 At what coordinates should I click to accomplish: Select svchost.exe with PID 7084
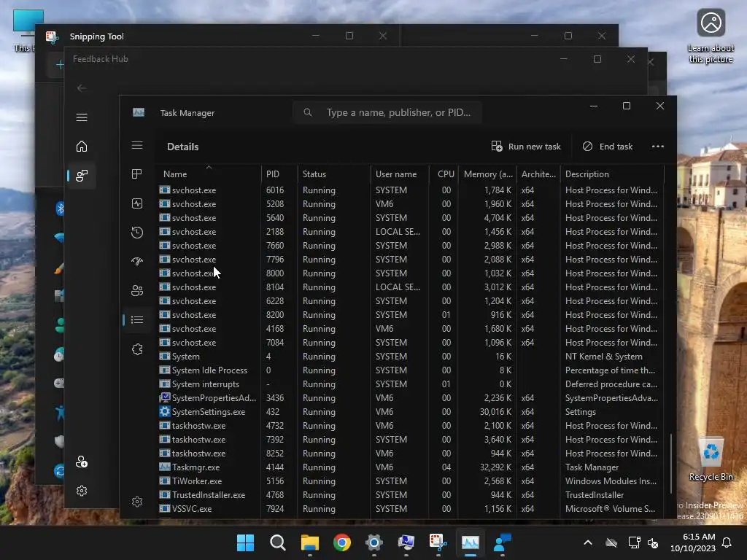click(411, 343)
